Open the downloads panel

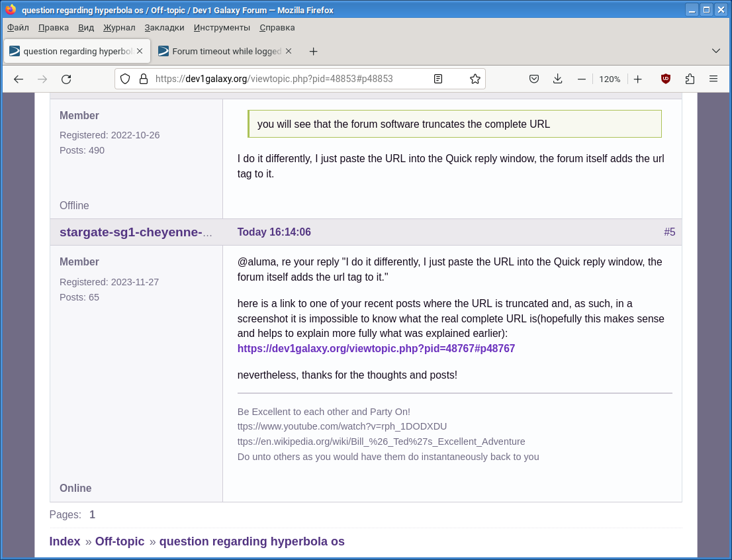pos(557,79)
